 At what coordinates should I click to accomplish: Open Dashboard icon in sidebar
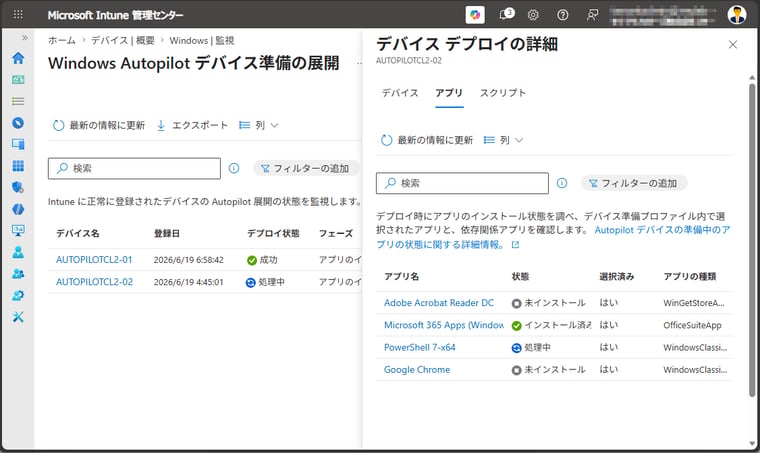(18, 79)
